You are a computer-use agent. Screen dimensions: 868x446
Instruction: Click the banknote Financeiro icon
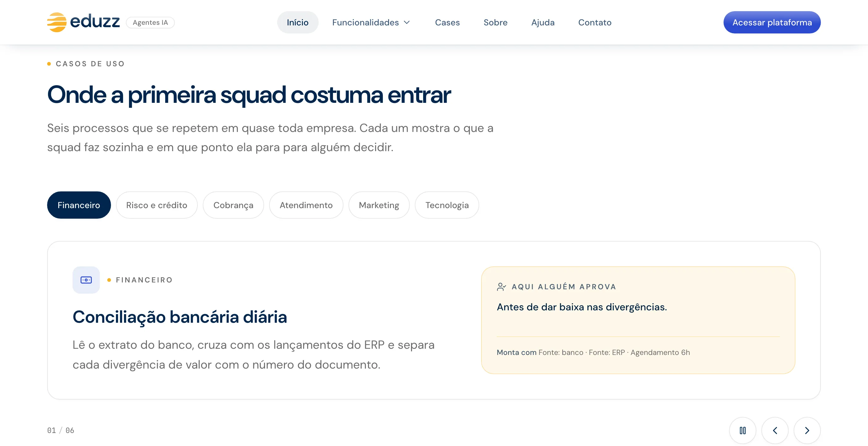(x=86, y=280)
